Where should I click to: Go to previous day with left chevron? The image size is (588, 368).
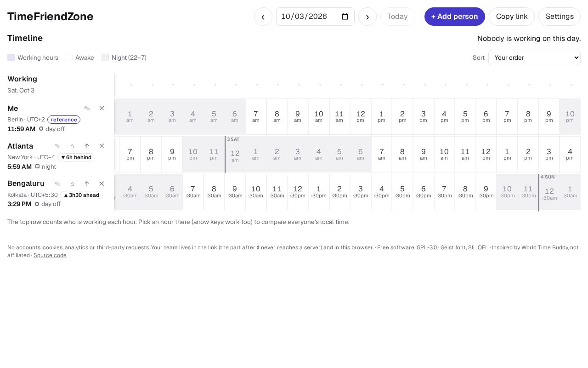tap(263, 17)
